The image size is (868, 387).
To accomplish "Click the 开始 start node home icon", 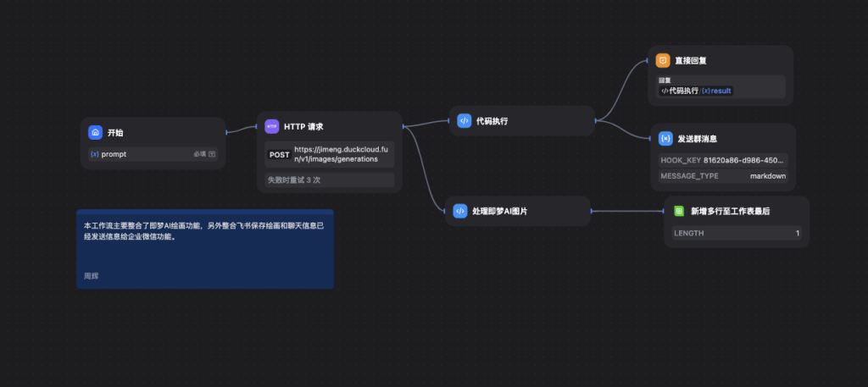I will pyautogui.click(x=95, y=133).
